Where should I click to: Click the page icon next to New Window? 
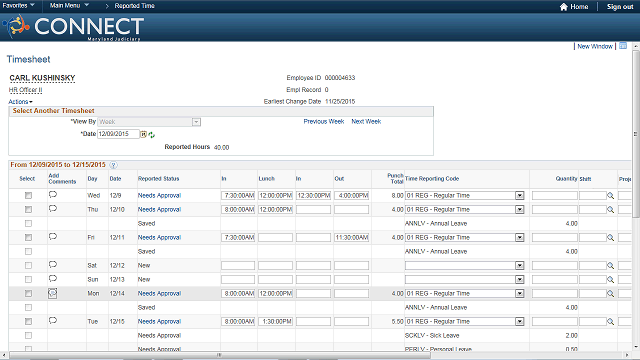pos(623,46)
